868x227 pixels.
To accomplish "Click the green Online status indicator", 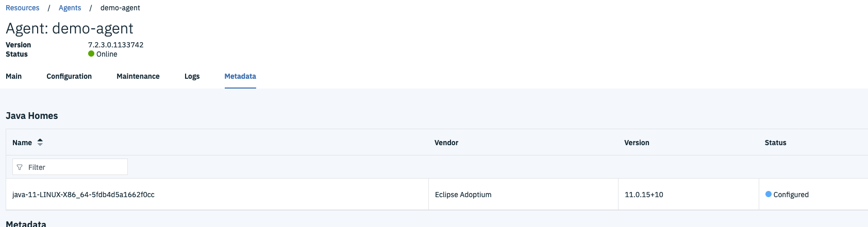I will [x=91, y=54].
